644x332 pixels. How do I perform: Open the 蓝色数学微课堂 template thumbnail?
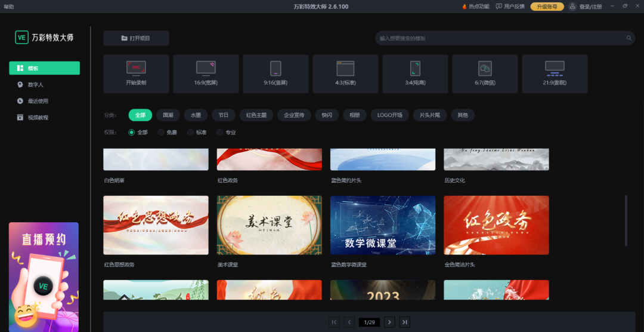383,225
